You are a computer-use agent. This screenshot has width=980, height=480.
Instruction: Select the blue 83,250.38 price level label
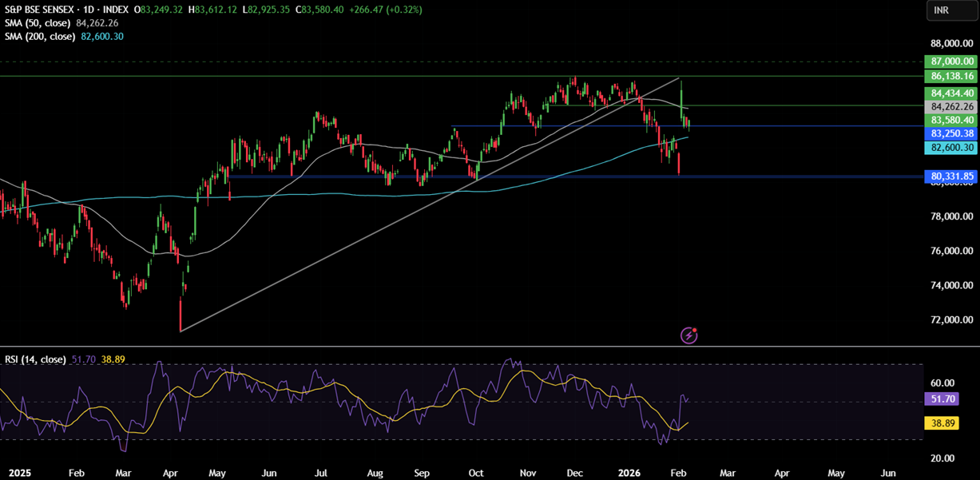[x=951, y=133]
